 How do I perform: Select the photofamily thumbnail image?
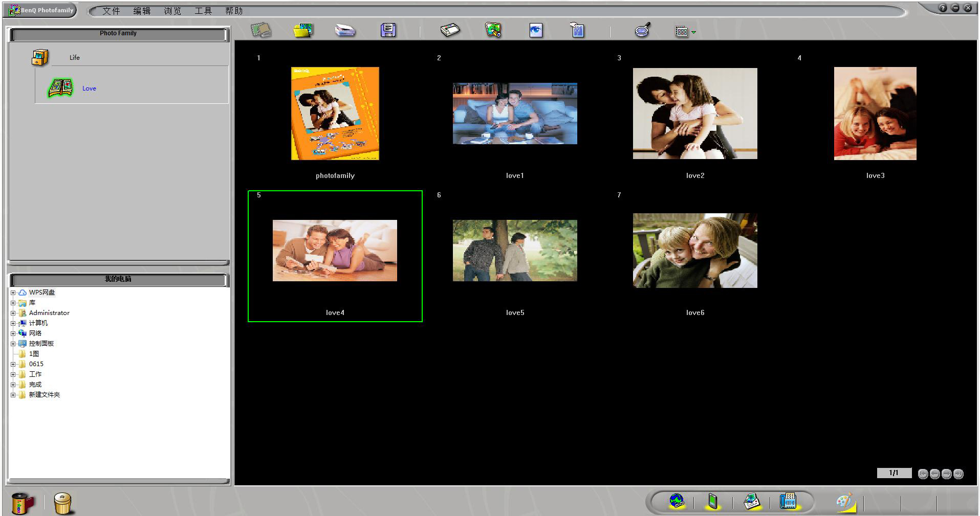(x=335, y=114)
